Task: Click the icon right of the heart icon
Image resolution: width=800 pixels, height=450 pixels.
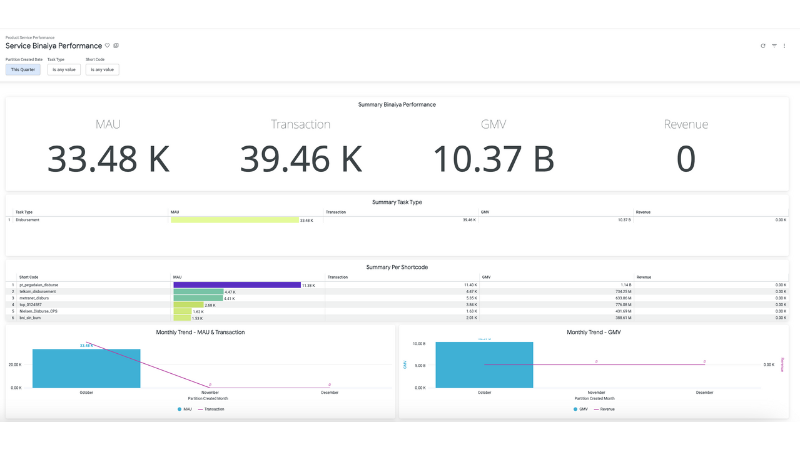Action: [x=116, y=45]
